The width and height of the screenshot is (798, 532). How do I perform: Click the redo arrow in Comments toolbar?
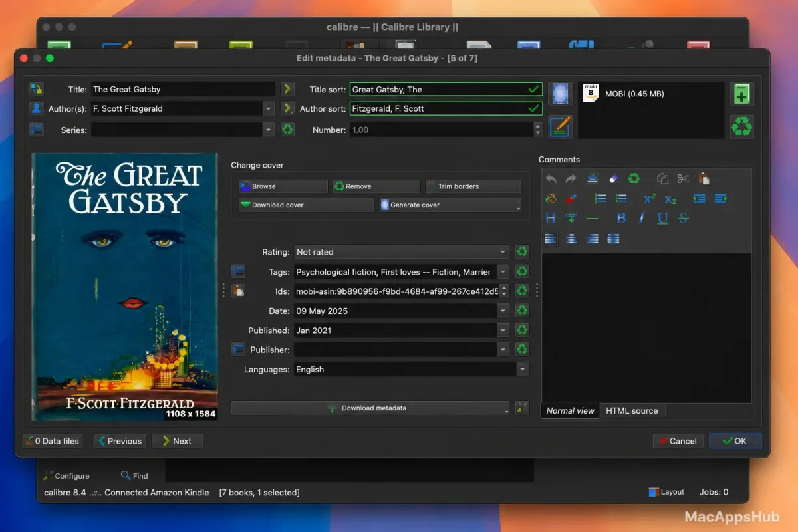(571, 178)
